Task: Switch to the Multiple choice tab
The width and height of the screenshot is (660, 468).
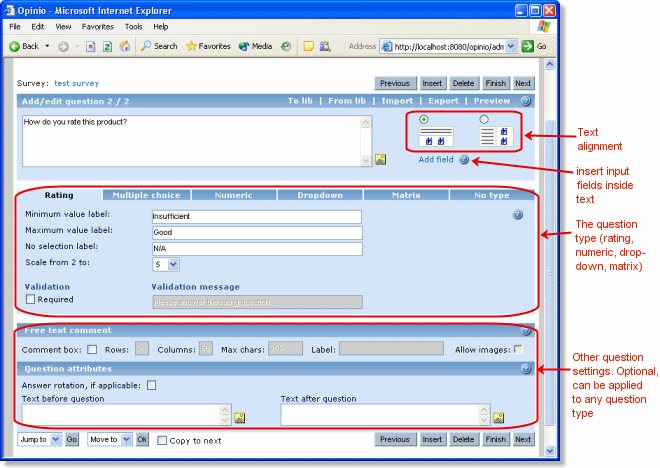Action: coord(146,195)
